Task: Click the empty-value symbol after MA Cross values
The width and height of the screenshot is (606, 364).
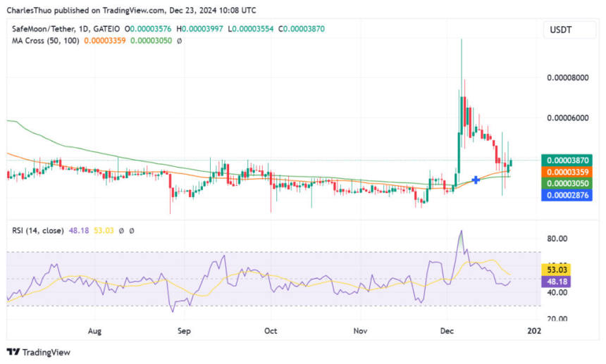Action: 179,41
